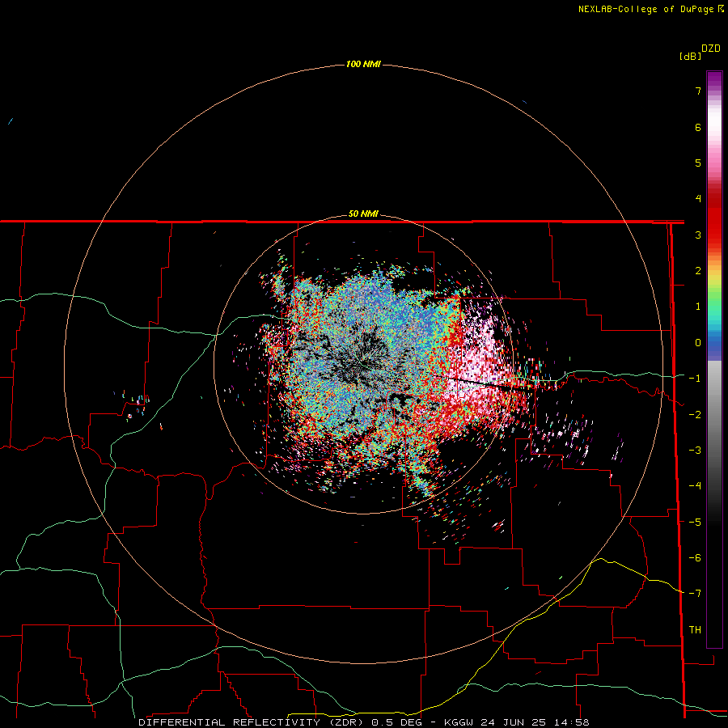Pick the purple top of the color bar

click(x=714, y=79)
